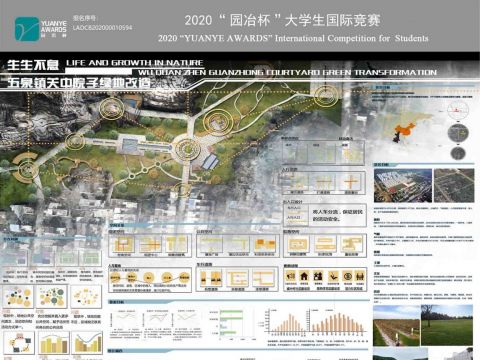Screen dimensions: 480x360
Task: Click YUANYE AWARDS wordmark text
Action: click(53, 27)
